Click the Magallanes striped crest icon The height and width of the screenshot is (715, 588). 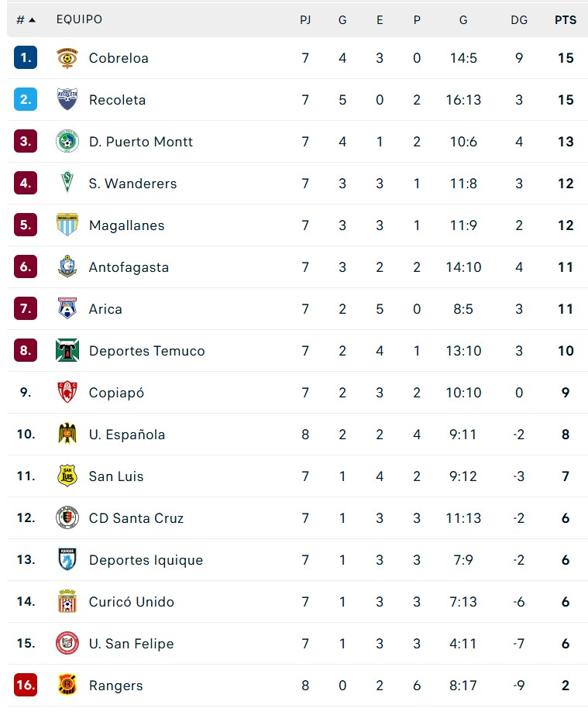[67, 225]
